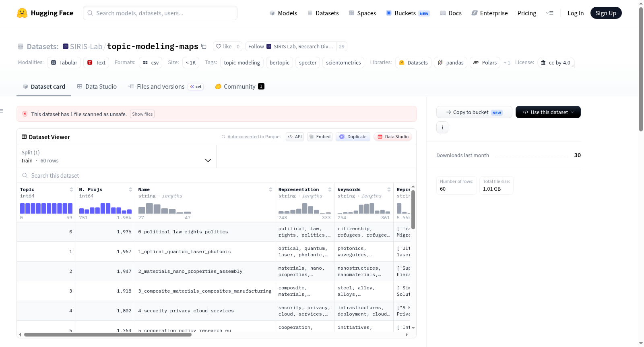This screenshot has height=347, width=644.
Task: Click the Sign Up button
Action: click(x=606, y=13)
